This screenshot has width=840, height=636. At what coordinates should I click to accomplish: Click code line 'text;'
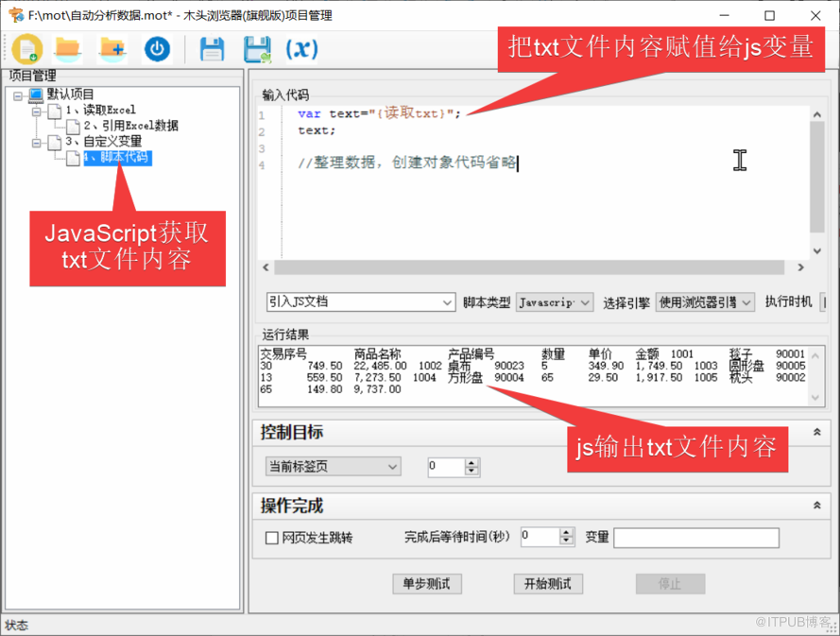click(317, 130)
